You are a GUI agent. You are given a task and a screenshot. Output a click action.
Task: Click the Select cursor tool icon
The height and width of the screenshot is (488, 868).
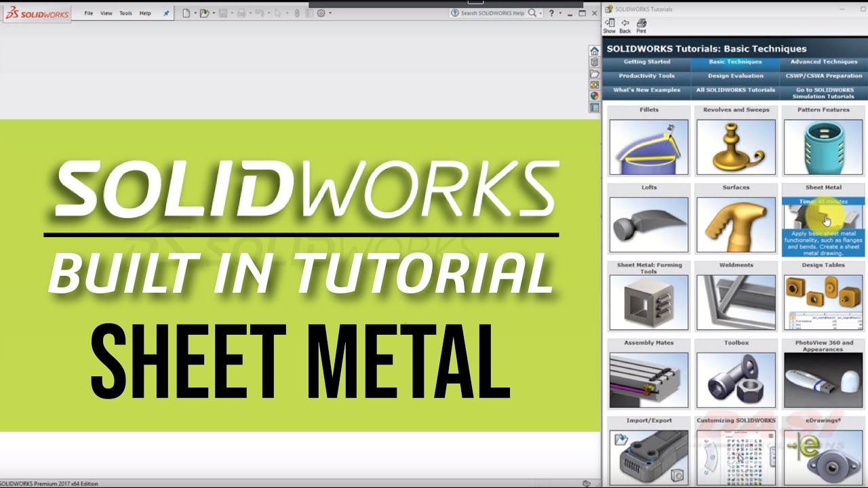click(x=277, y=13)
